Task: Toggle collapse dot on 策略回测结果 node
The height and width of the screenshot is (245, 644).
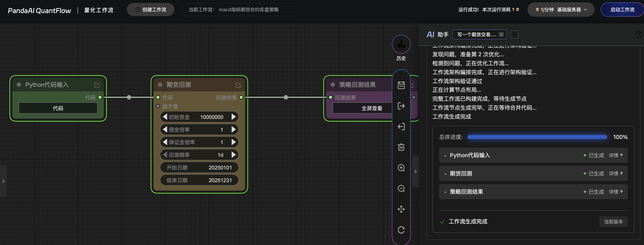Action: point(333,85)
